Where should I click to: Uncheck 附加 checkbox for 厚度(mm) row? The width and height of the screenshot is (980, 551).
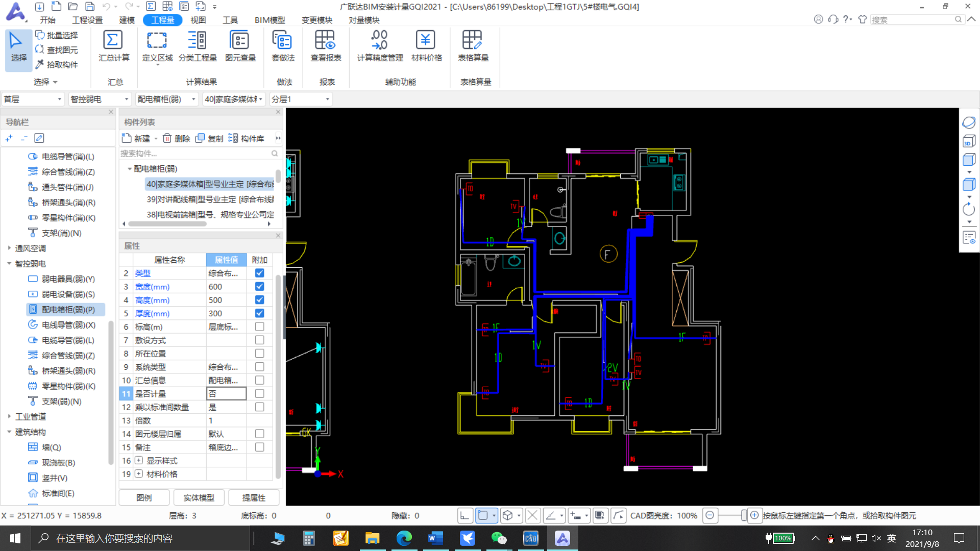(259, 313)
